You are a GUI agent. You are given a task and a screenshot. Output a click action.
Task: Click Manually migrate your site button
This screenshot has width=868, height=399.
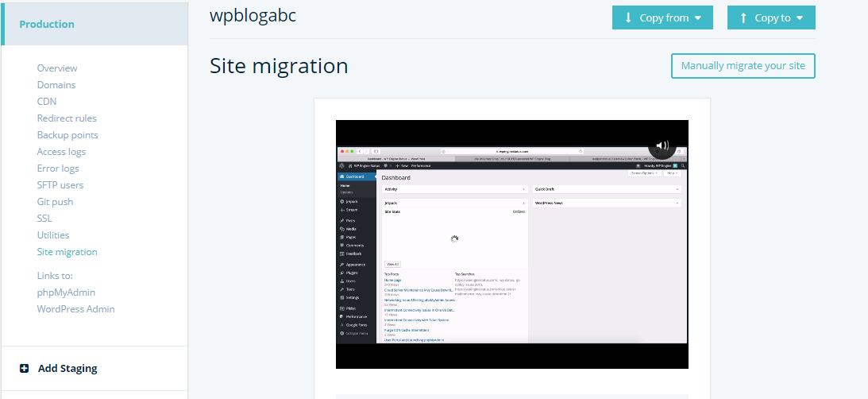[x=743, y=66]
